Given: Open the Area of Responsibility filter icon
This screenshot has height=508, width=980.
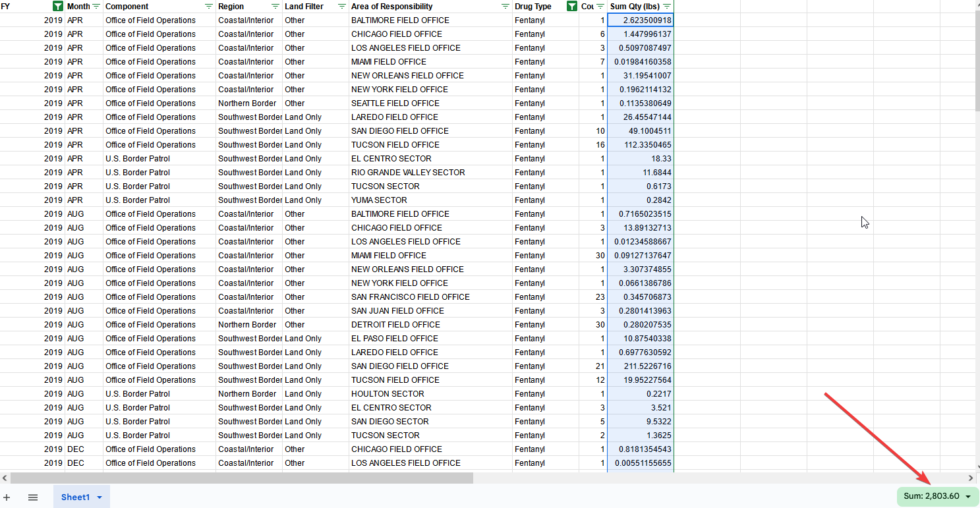Looking at the screenshot, I should click(x=505, y=6).
